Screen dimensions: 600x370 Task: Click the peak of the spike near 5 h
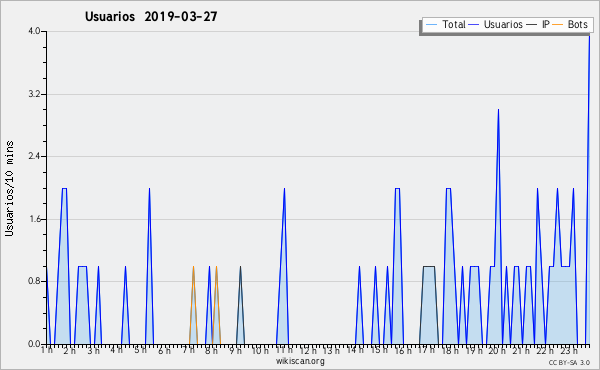(149, 189)
